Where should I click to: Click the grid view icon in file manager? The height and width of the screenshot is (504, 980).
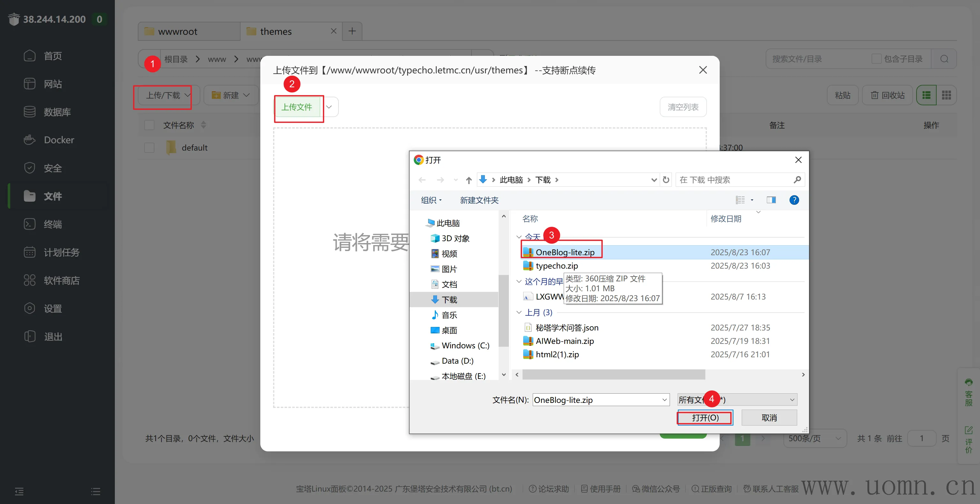946,95
